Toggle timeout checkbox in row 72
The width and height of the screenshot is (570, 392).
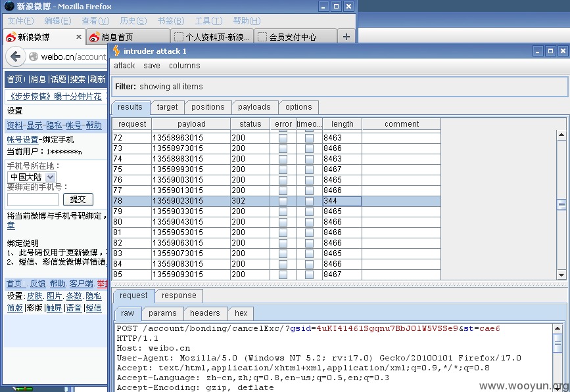309,138
